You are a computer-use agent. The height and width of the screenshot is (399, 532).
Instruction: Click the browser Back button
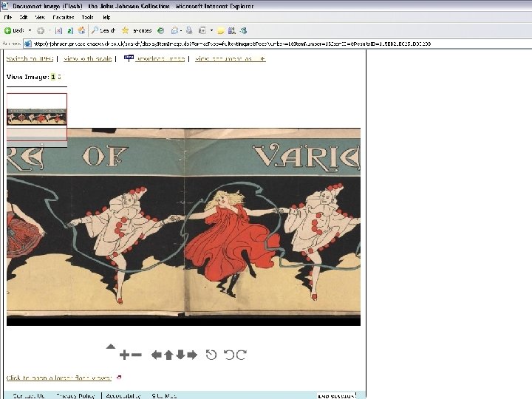(x=14, y=30)
